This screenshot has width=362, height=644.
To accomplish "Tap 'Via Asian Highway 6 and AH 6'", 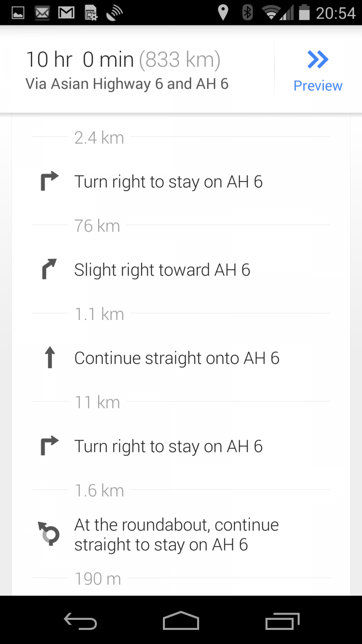I will [127, 84].
